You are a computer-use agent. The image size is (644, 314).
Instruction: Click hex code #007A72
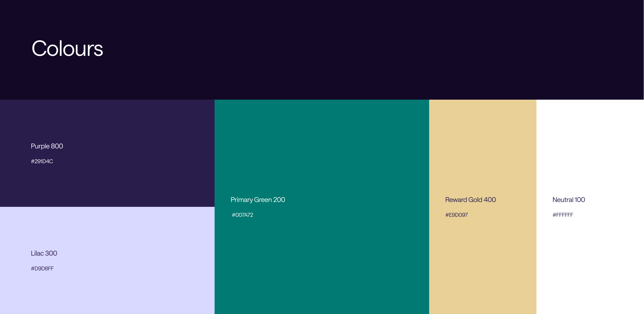point(242,215)
